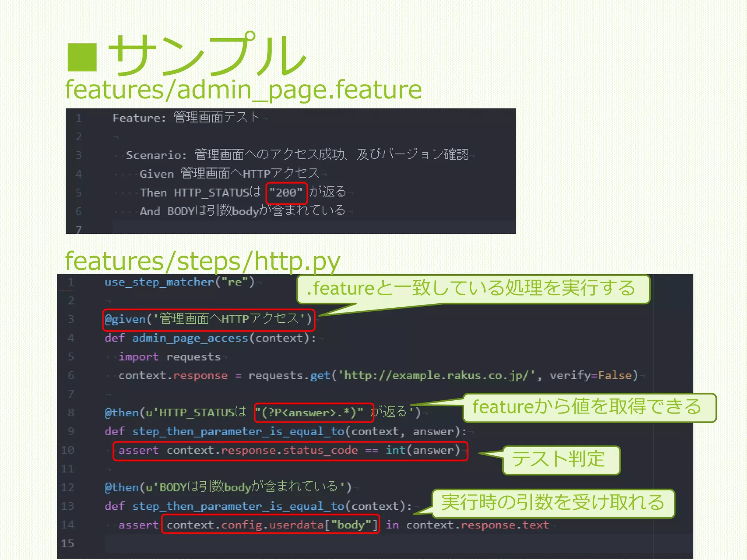Viewport: 747px width, 560px height.
Task: Click 'in context.response.text' at line end
Action: [468, 525]
